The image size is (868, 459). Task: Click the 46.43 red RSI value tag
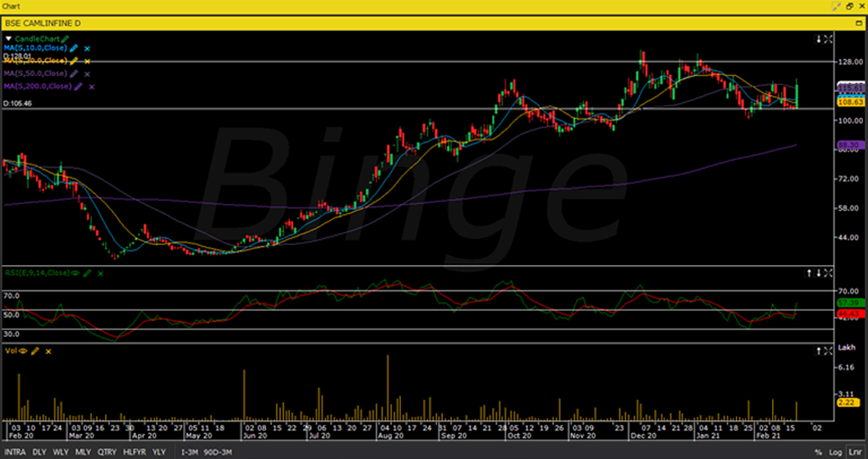coord(850,314)
